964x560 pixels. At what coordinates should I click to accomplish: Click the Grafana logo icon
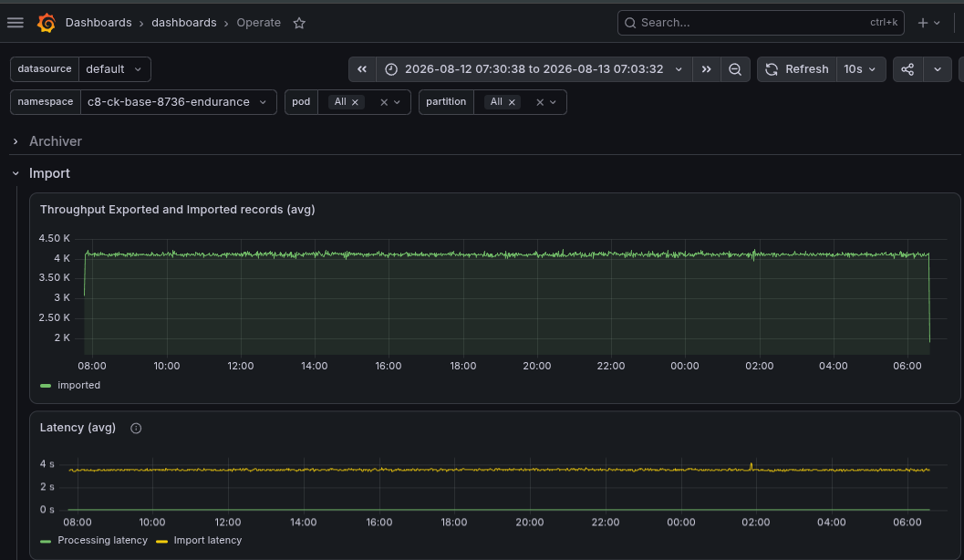pos(47,23)
